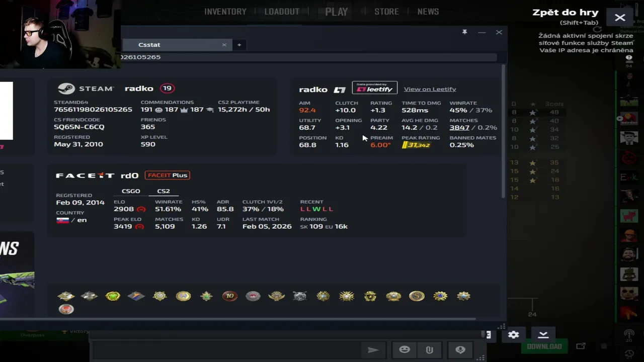Click the friend code SQ6SN-C6CQ
Image resolution: width=644 pixels, height=362 pixels.
79,127
